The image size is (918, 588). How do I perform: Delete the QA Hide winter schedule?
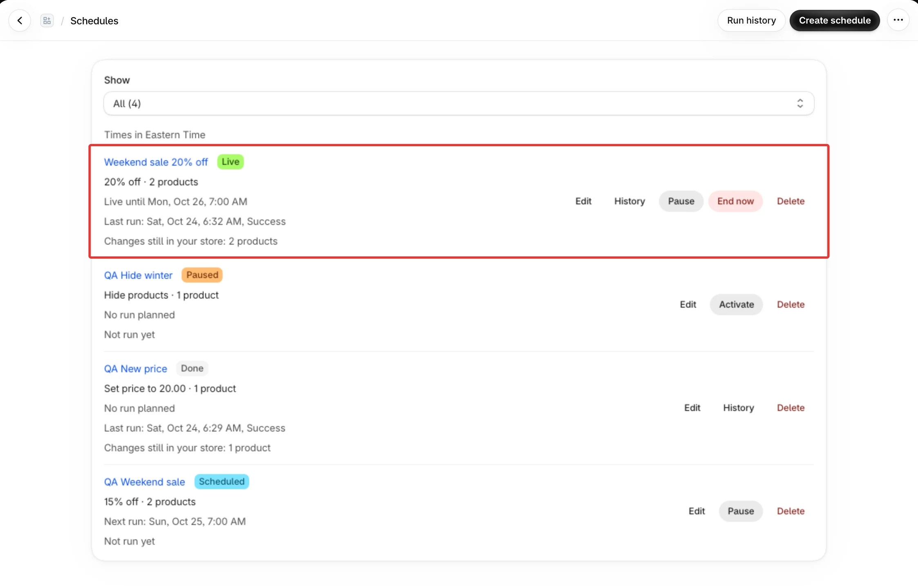pos(791,305)
